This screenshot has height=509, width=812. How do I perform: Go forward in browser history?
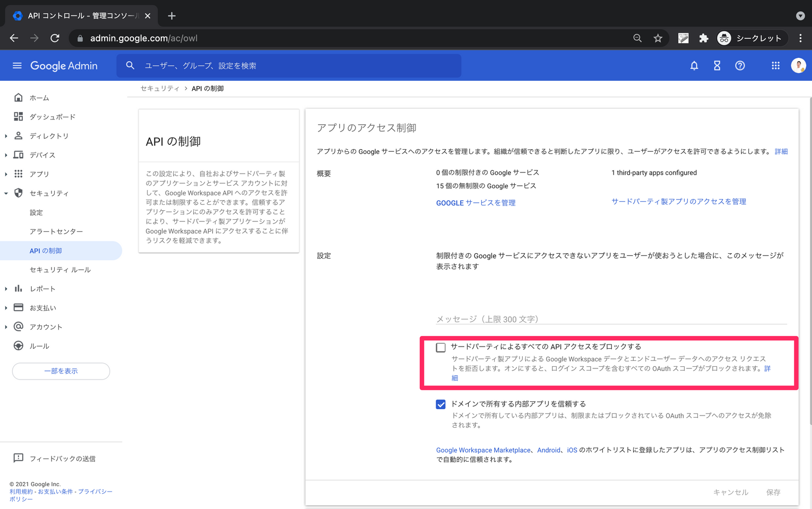pyautogui.click(x=34, y=38)
